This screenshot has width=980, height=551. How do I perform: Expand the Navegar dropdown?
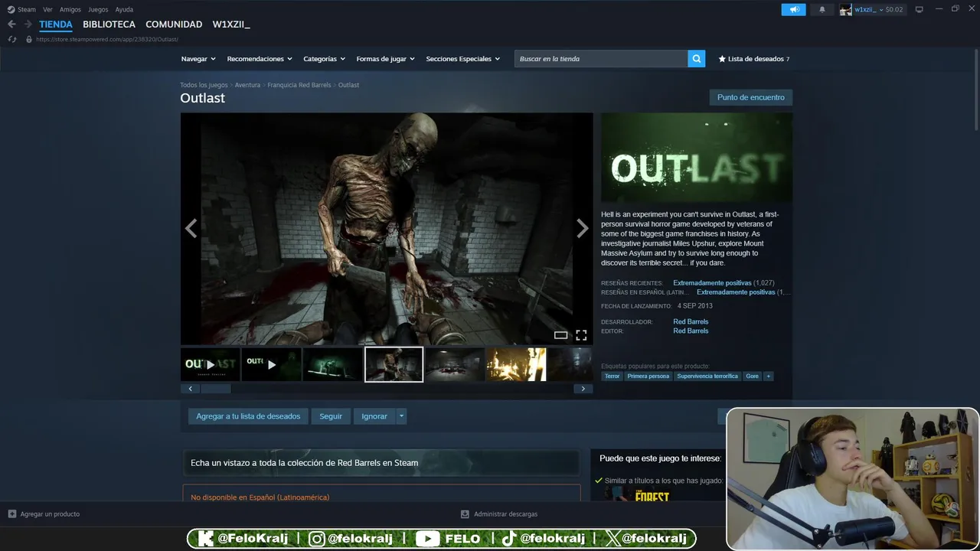tap(198, 59)
